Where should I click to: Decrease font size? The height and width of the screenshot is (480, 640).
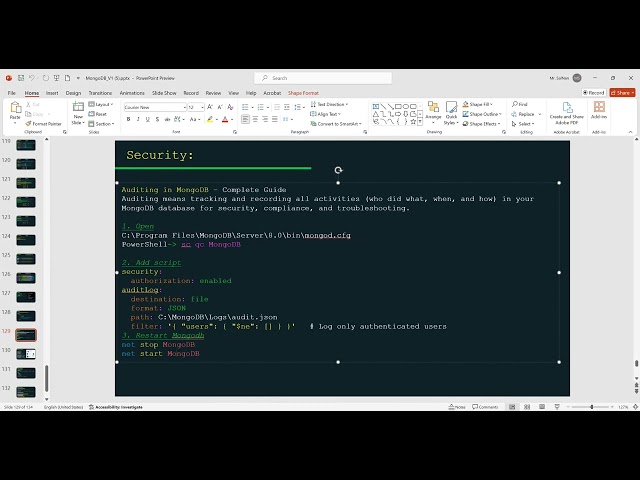pyautogui.click(x=220, y=107)
